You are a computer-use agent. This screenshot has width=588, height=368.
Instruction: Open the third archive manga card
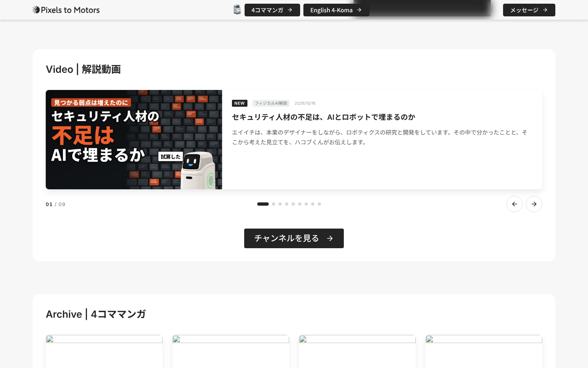[357, 352]
